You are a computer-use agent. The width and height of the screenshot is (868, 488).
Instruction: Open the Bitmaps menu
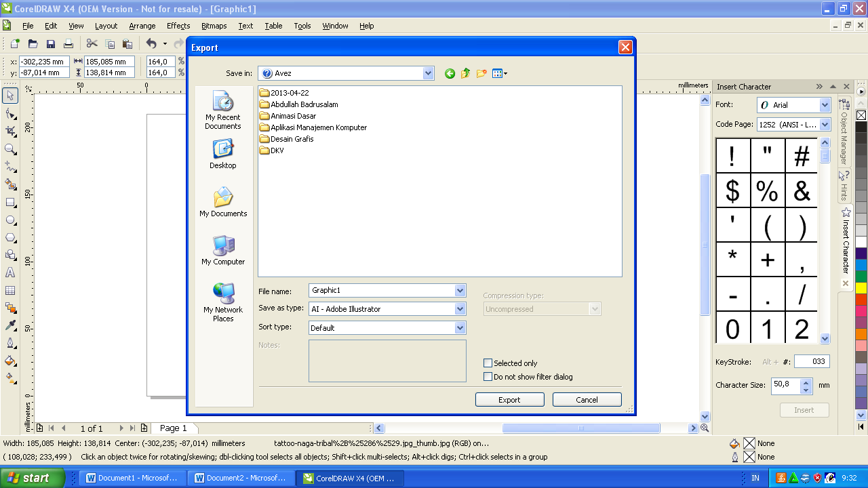214,26
